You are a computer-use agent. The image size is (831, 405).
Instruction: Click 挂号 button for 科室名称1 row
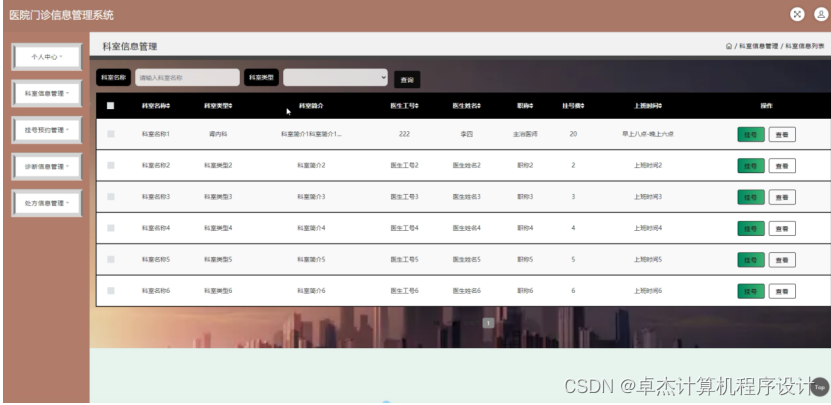click(750, 135)
